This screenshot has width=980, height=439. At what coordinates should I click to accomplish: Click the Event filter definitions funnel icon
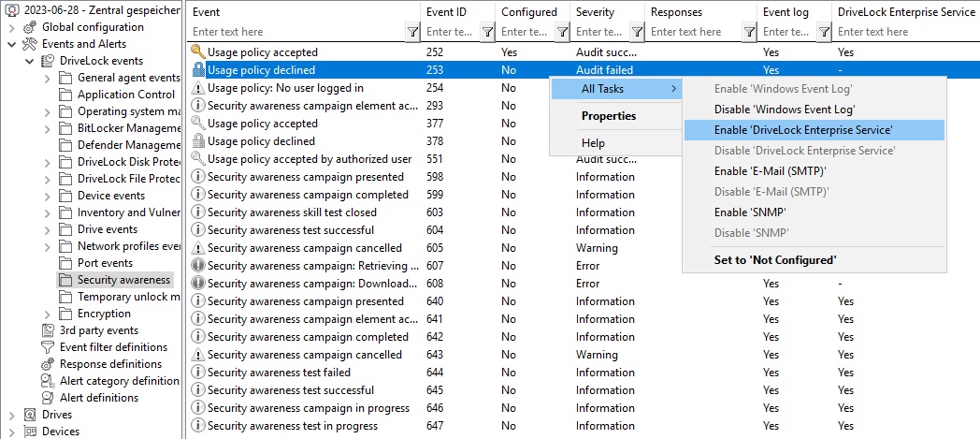pyautogui.click(x=48, y=347)
